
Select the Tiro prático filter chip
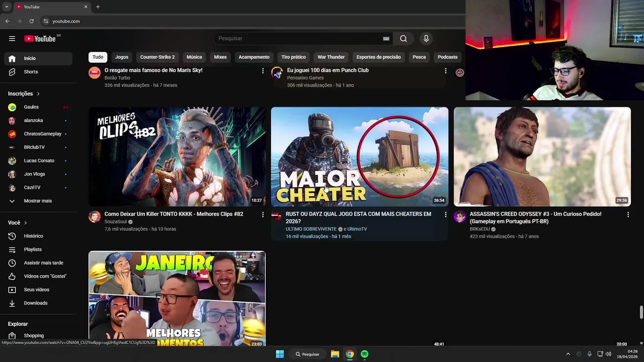293,57
